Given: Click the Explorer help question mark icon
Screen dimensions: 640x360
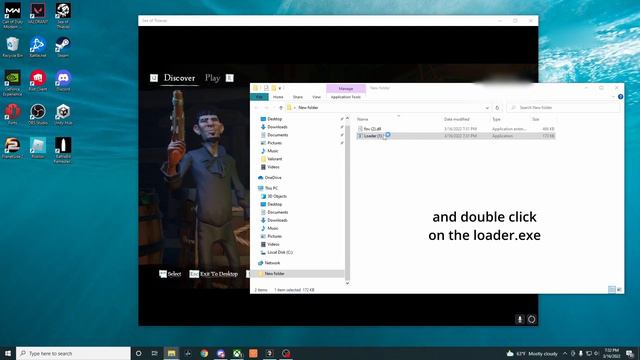Looking at the screenshot, I should (x=620, y=97).
